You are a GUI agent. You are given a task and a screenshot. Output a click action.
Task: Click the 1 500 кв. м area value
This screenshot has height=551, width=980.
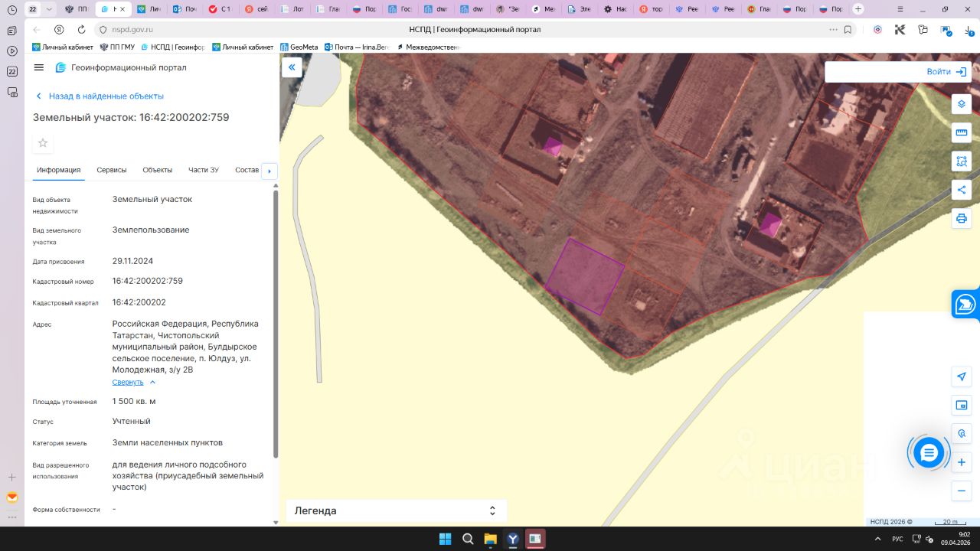(134, 401)
